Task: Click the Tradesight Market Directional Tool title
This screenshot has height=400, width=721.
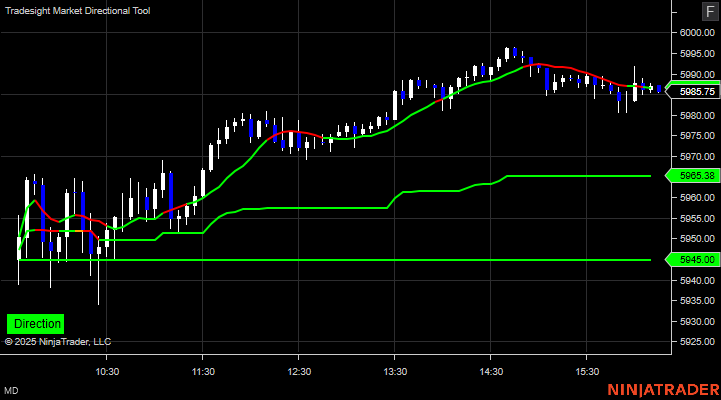Action: [x=78, y=11]
